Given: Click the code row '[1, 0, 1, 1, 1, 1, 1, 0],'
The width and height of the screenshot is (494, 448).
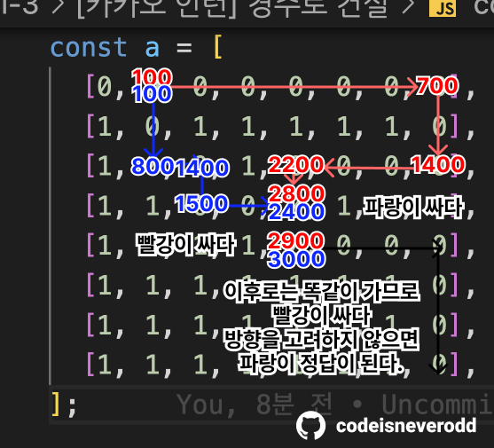Looking at the screenshot, I should pyautogui.click(x=280, y=127).
